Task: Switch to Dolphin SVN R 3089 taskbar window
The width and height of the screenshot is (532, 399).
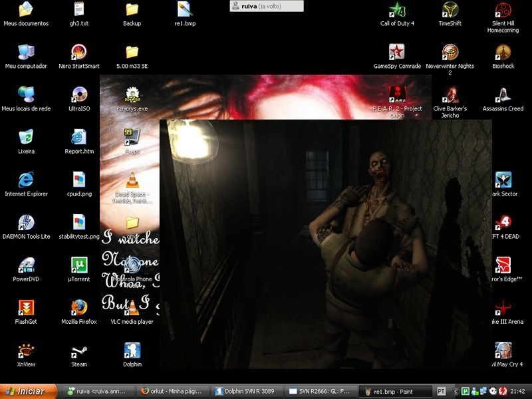Action: coord(247,391)
